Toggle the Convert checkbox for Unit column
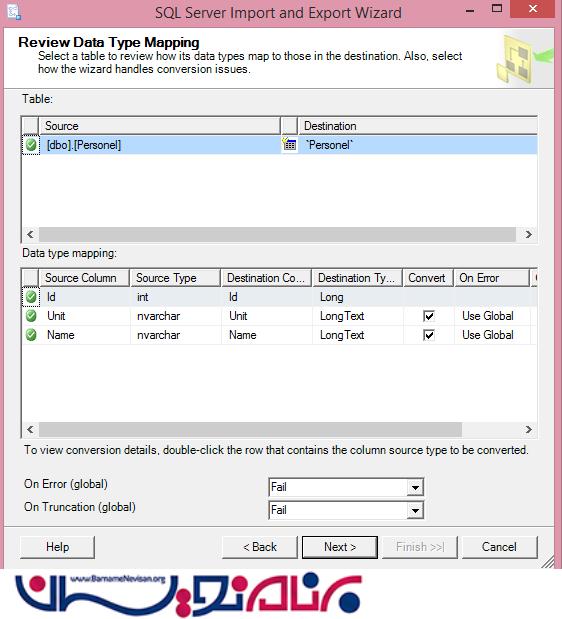Viewport: 562px width, 619px height. [x=429, y=316]
